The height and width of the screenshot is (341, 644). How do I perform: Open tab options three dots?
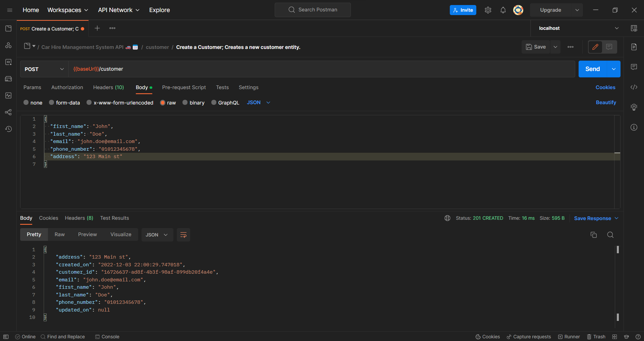tap(112, 28)
